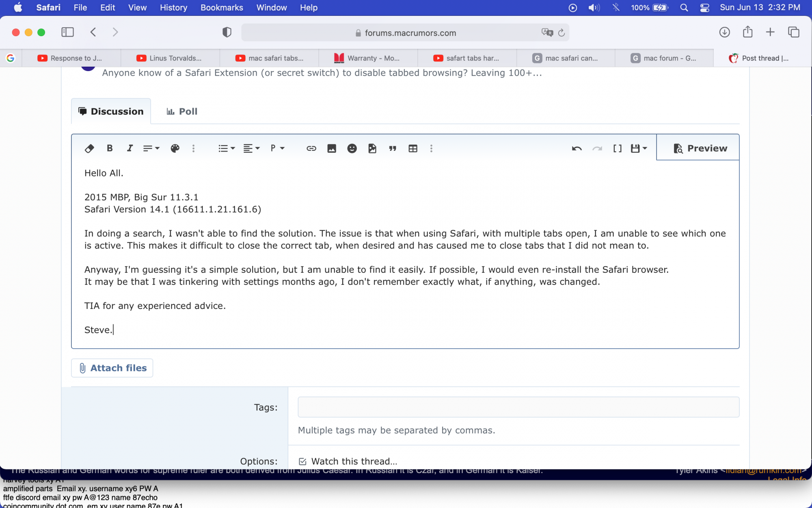The image size is (812, 508).
Task: Expand the text alignment dropdown
Action: 251,148
